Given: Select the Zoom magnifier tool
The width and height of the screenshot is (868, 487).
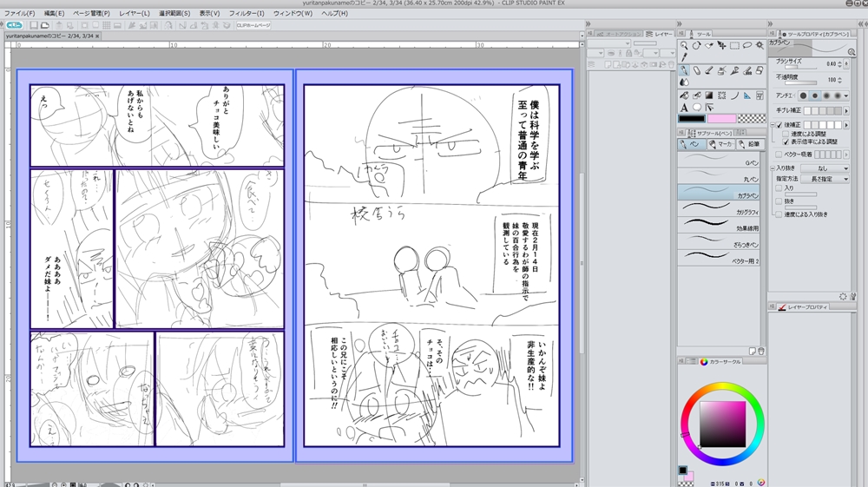Looking at the screenshot, I should pyautogui.click(x=684, y=45).
